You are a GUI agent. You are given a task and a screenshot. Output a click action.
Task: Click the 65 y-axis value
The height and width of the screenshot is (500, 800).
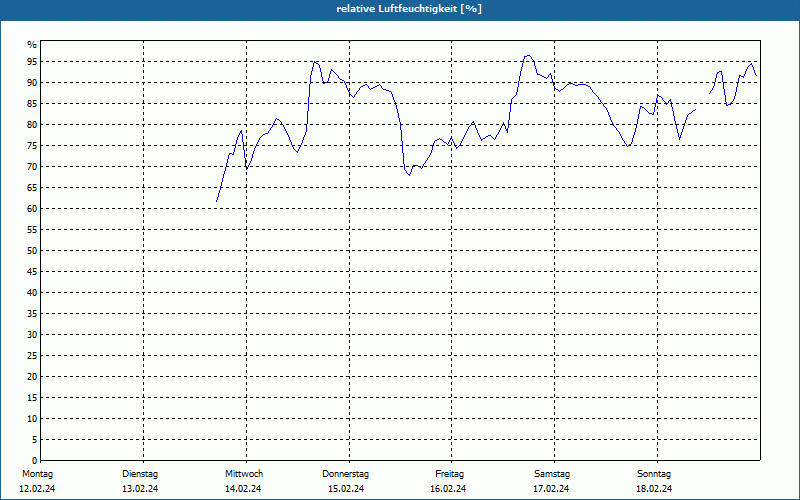pyautogui.click(x=32, y=188)
